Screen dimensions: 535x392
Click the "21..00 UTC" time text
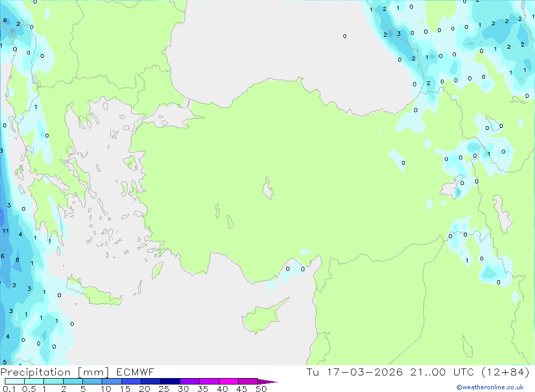[442, 372]
